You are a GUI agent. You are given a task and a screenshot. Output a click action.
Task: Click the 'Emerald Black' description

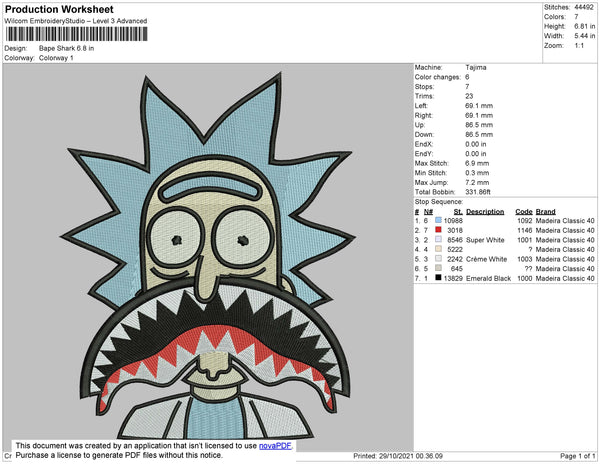[x=488, y=278]
